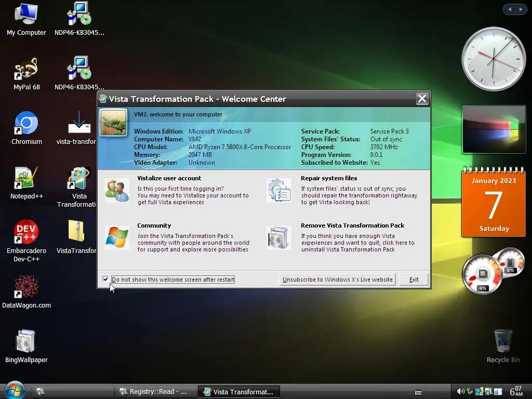Show previous sidebar gadgets page arrow

coord(510,9)
